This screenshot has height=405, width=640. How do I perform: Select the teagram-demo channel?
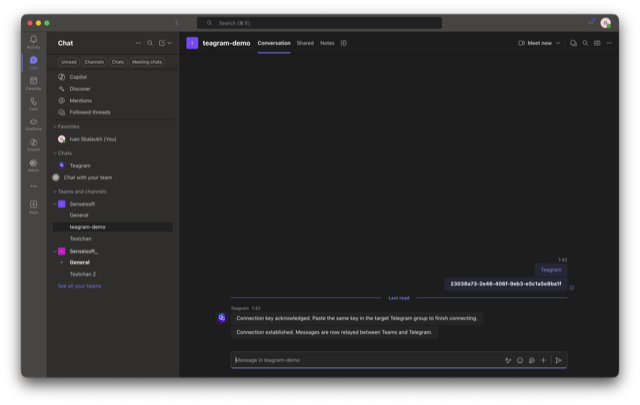click(112, 227)
